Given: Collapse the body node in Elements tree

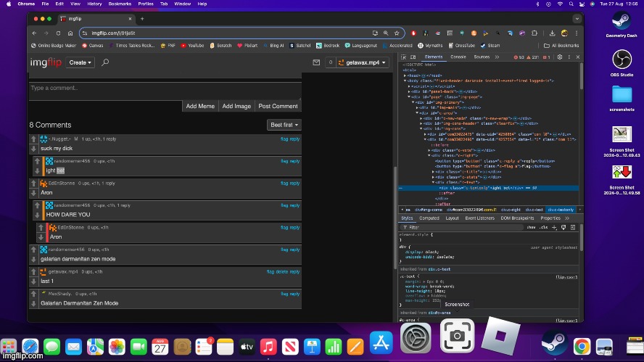Looking at the screenshot, I should [x=405, y=81].
